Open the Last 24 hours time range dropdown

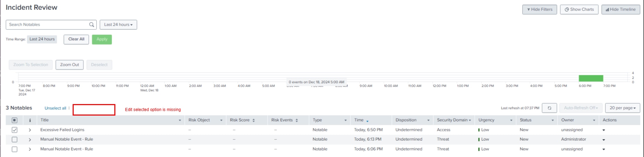pos(119,25)
